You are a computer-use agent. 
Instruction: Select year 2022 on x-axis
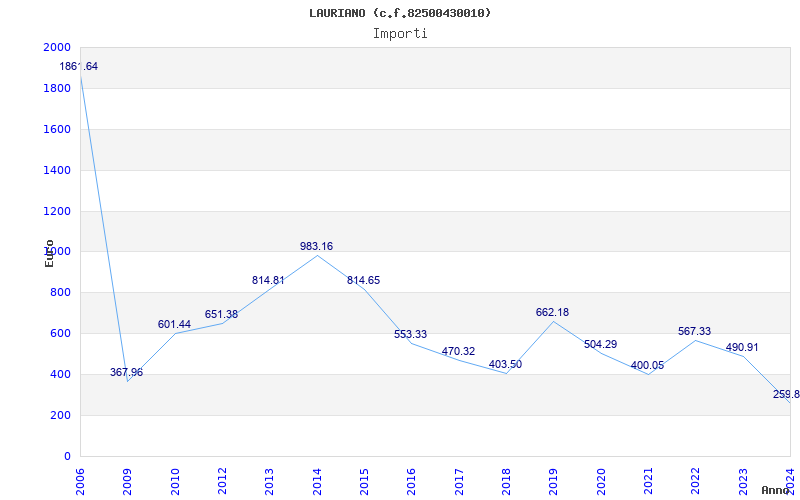pyautogui.click(x=696, y=481)
